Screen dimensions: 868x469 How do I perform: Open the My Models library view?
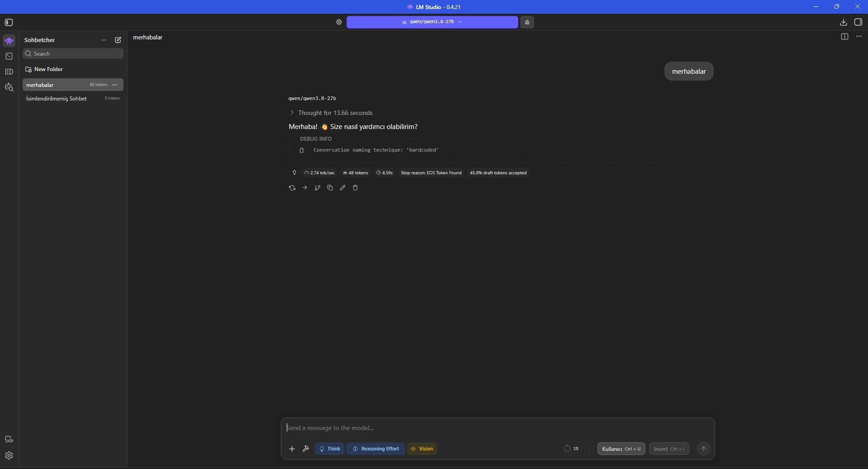9,72
